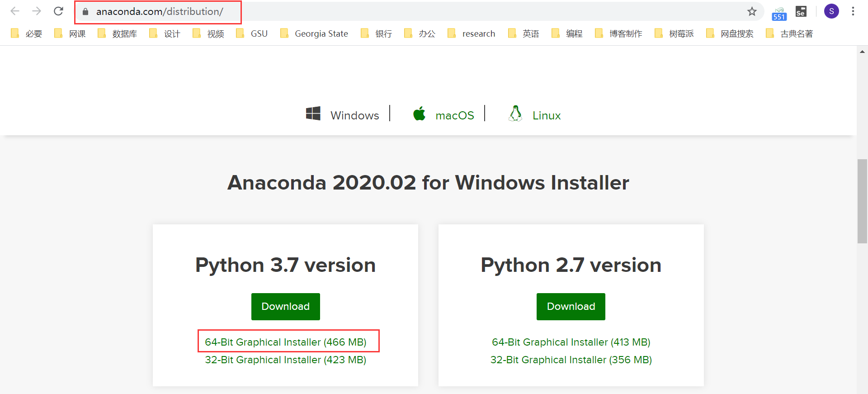Download the Python 2.7 version

click(571, 307)
